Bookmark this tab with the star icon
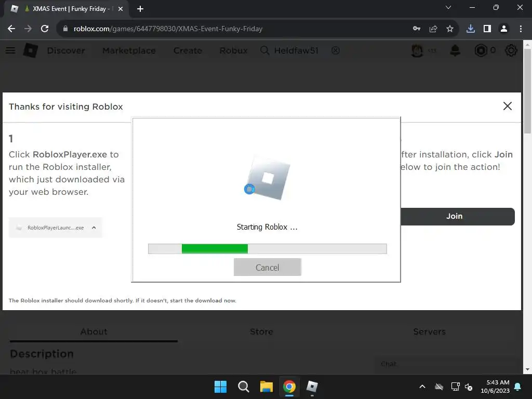The image size is (532, 399). [x=450, y=29]
